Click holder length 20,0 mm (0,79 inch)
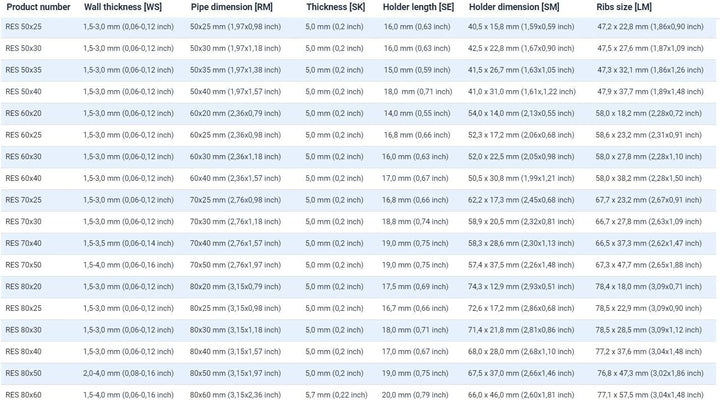Viewport: 720px width, 401px height. (415, 395)
